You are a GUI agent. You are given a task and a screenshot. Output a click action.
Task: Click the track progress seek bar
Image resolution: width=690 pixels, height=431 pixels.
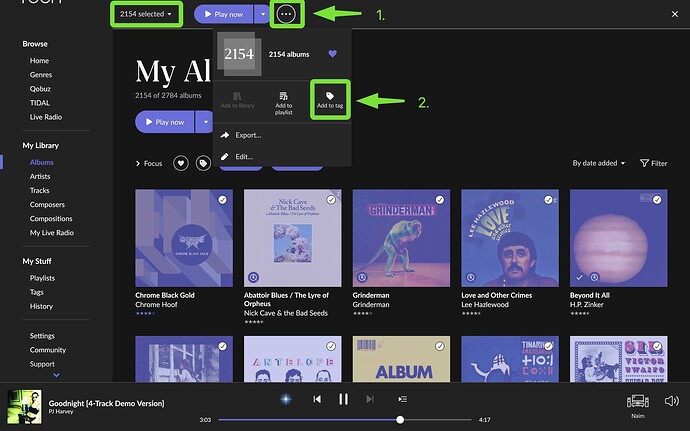pos(345,420)
